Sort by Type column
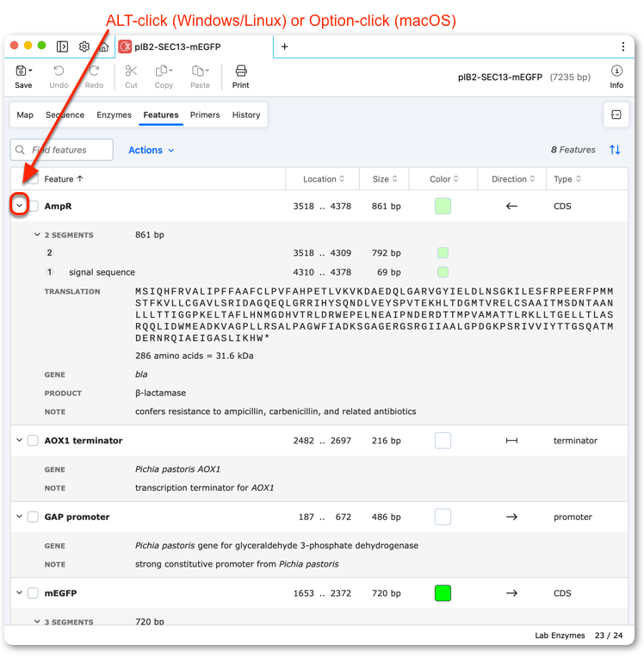This screenshot has width=644, height=657. click(x=567, y=179)
